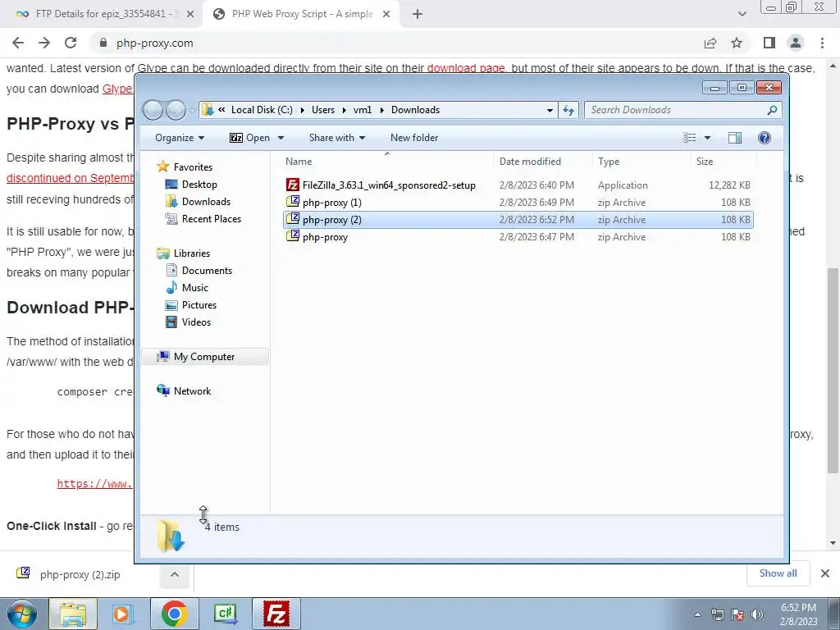Viewport: 840px width, 630px height.
Task: Open Videos library
Action: pyautogui.click(x=188, y=322)
